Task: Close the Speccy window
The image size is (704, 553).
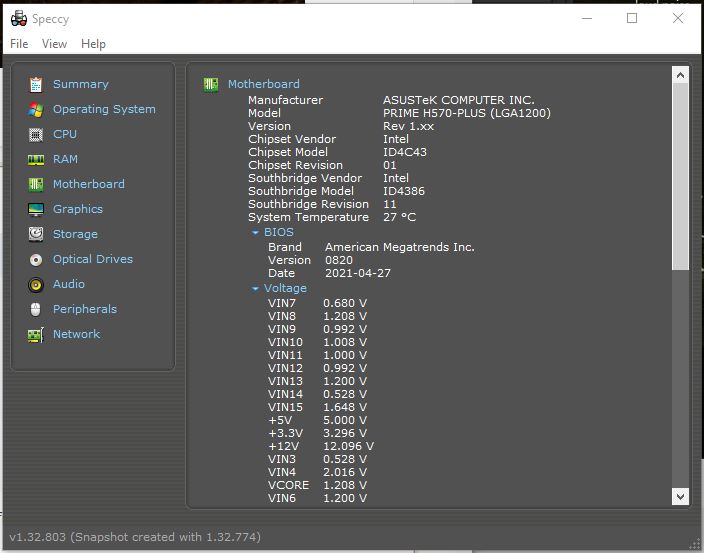Action: pos(678,18)
